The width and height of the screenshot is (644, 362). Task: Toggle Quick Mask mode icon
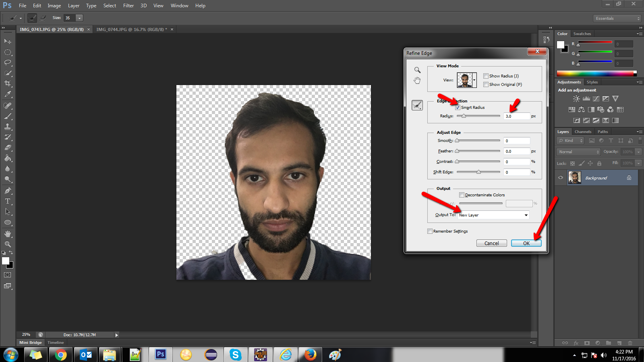pos(8,275)
